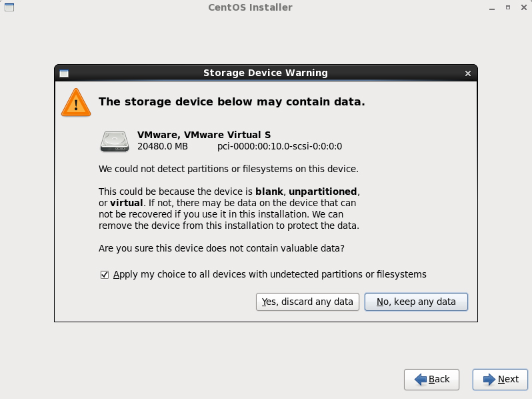Click the storage device may contain data heading

(x=232, y=102)
